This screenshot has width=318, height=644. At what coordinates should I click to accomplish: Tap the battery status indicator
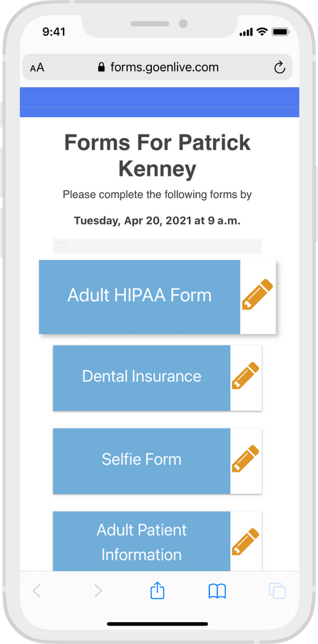(x=280, y=32)
